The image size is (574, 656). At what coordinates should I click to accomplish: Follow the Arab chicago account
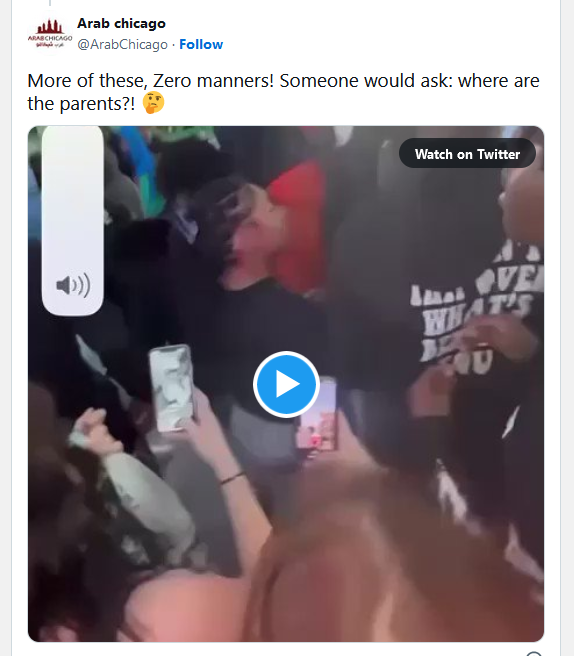pyautogui.click(x=201, y=44)
